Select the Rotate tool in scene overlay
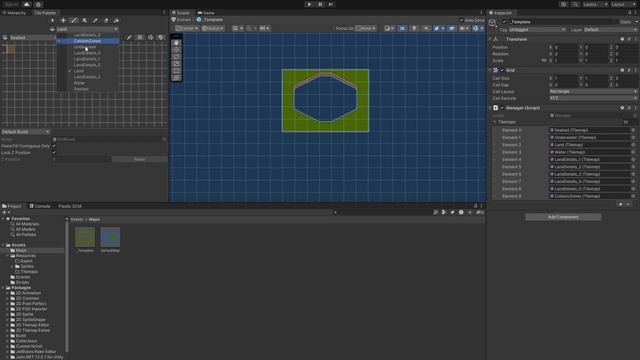This screenshot has width=640, height=360. pyautogui.click(x=176, y=57)
